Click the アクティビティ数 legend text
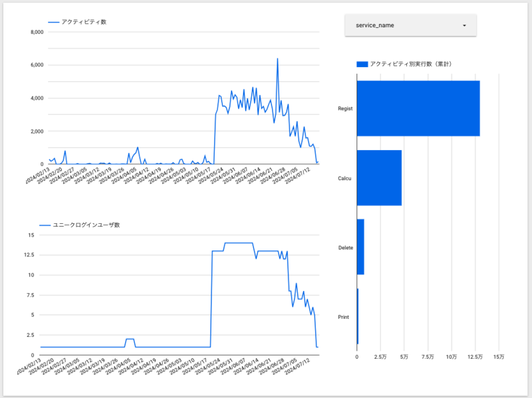Viewport: 532px width, 398px height. tap(84, 22)
